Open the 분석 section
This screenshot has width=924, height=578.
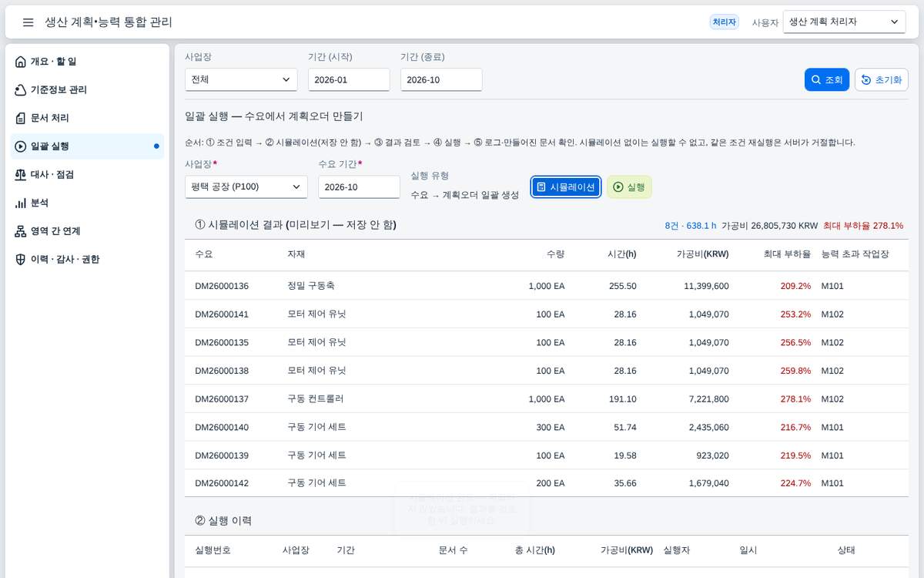(x=87, y=203)
